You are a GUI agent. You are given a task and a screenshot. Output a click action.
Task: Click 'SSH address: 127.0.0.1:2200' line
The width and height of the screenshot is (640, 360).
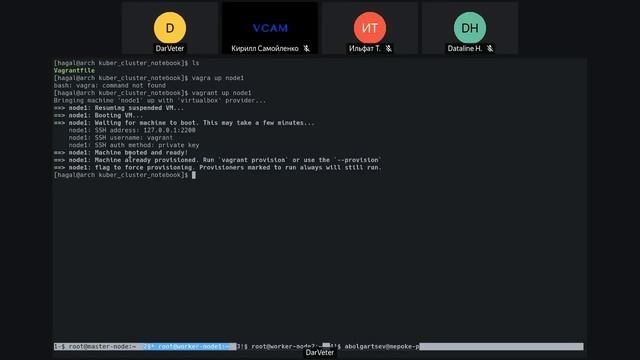point(132,130)
